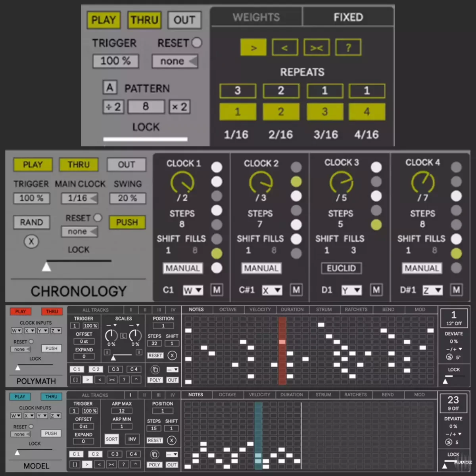
Task: Toggle top THRU button in sequencer panel
Action: tap(144, 20)
